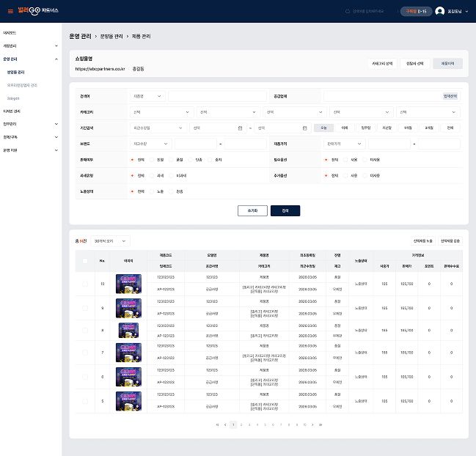Select 과세 radio in 과세유형 row
476x456 pixels.
pyautogui.click(x=152, y=176)
